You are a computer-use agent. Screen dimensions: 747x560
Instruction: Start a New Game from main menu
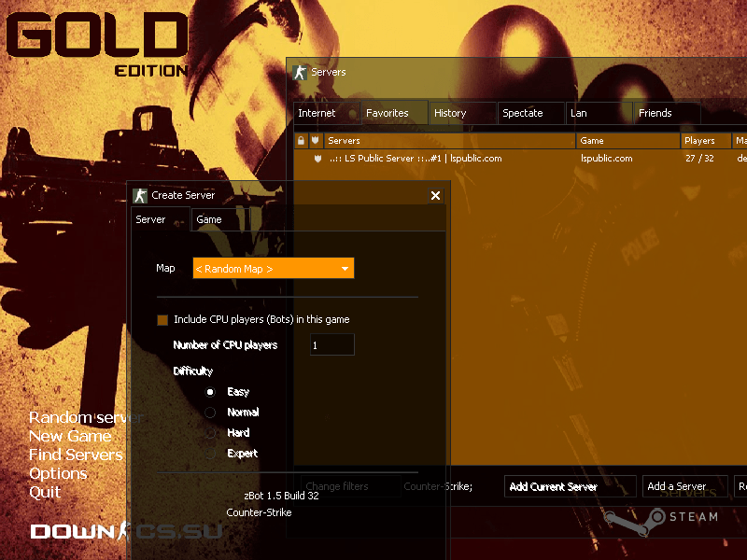pos(70,436)
